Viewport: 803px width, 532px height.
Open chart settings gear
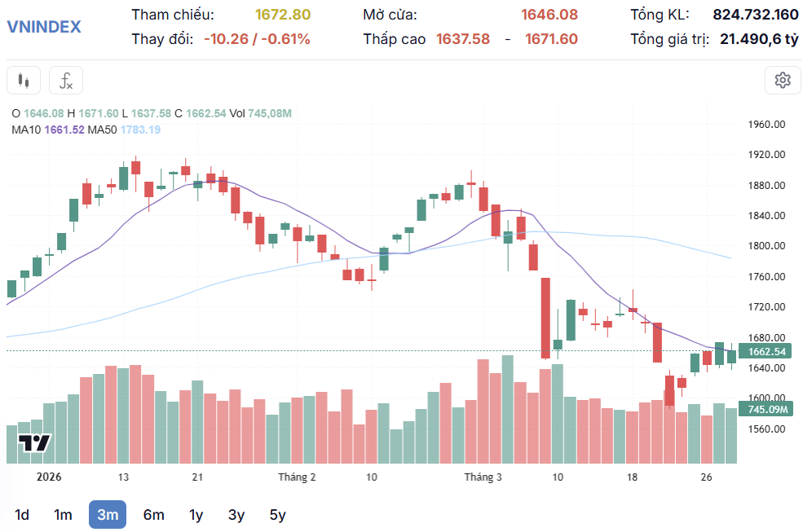(x=783, y=80)
